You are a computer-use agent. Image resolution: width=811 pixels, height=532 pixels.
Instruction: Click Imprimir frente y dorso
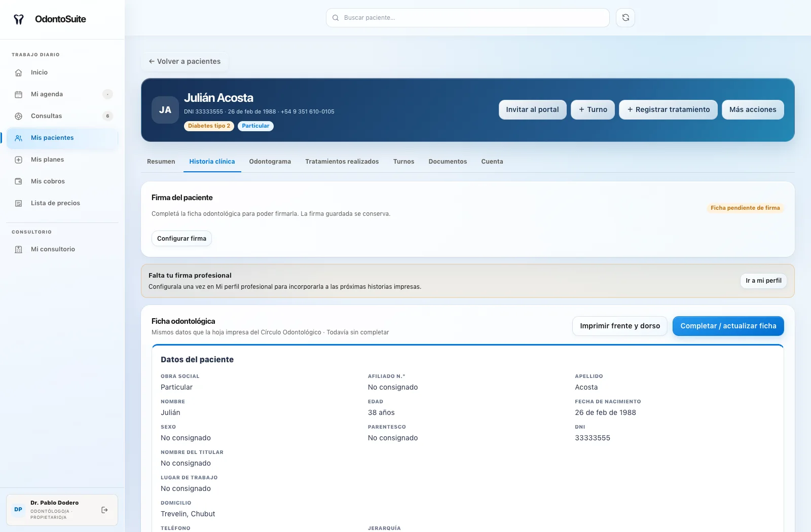pos(620,326)
